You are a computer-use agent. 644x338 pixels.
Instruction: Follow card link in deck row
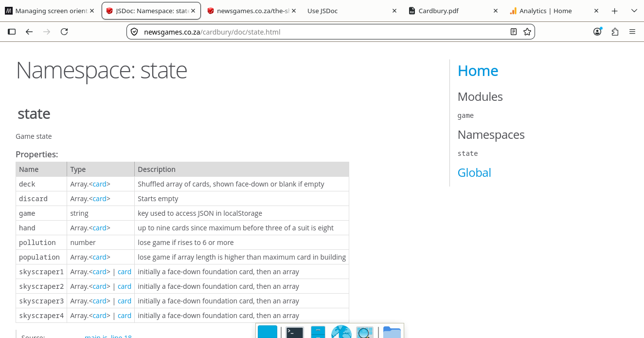point(100,184)
